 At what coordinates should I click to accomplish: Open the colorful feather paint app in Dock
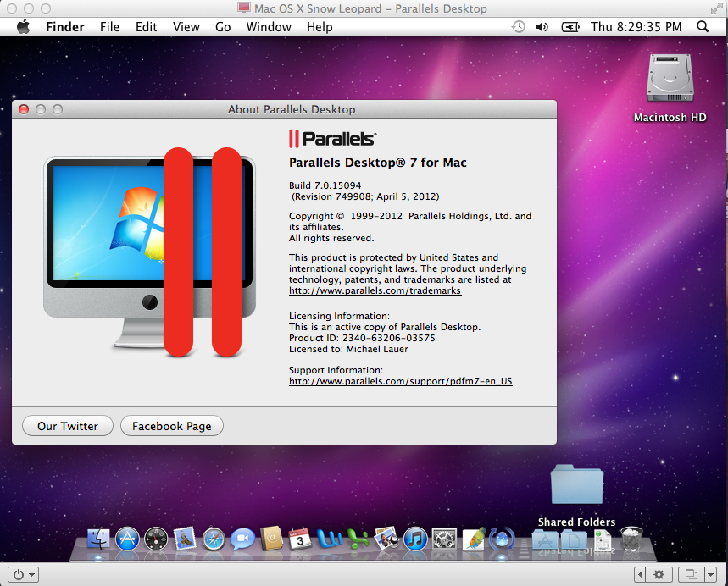[474, 539]
